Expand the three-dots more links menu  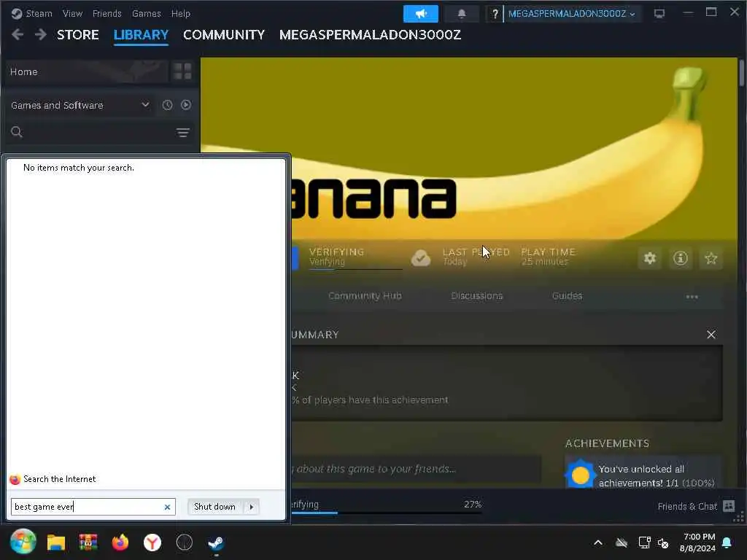[x=692, y=297]
